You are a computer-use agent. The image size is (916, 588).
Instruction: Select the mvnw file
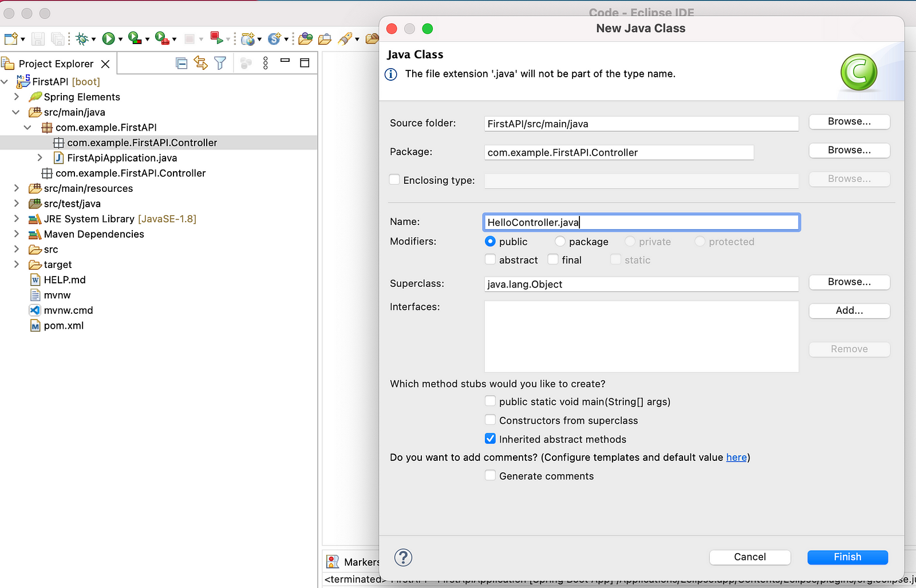(x=57, y=295)
